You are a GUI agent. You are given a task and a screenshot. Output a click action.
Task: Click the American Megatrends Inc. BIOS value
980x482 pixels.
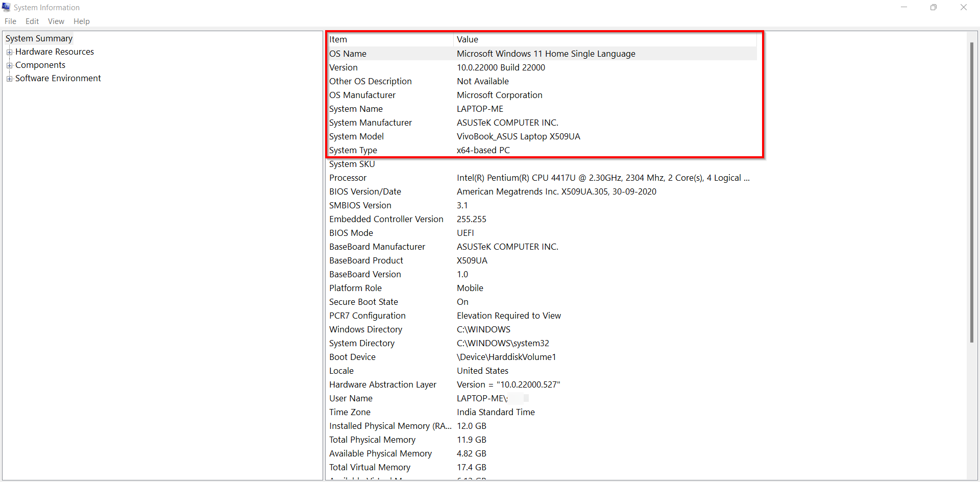(x=556, y=191)
